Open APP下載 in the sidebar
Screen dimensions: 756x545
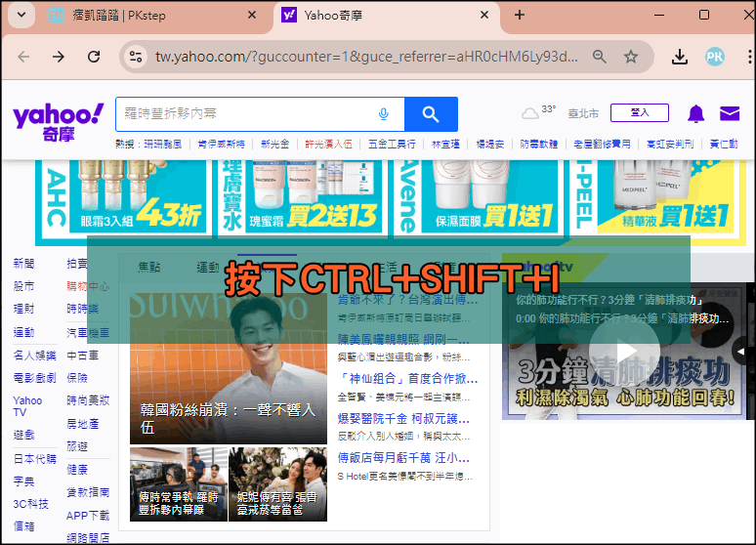pyautogui.click(x=88, y=516)
